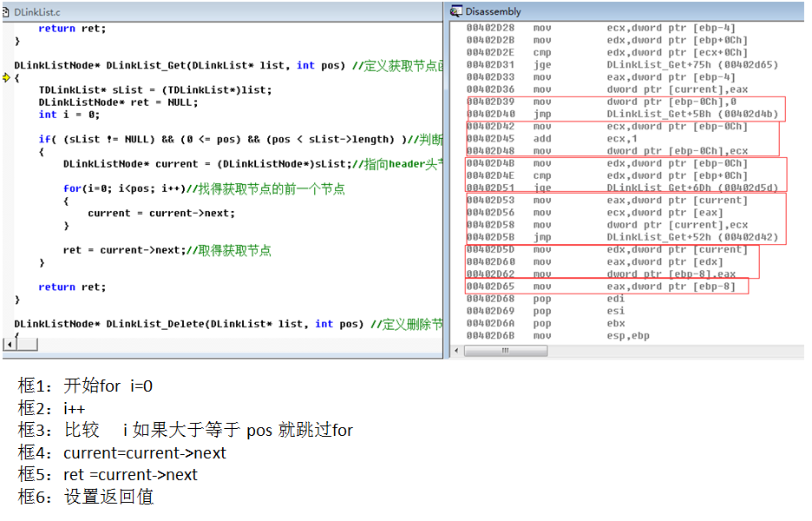
Task: Click jge instruction at 00402D51
Action: pyautogui.click(x=622, y=188)
